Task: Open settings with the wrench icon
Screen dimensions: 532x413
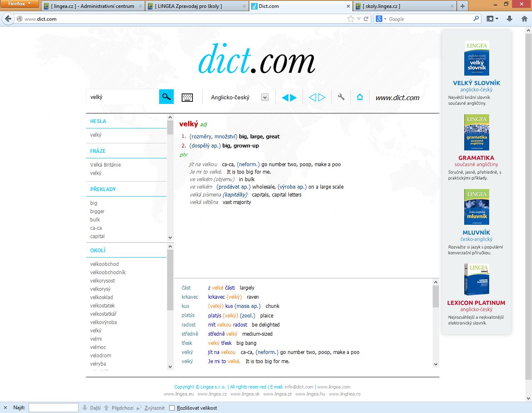Action: coord(341,97)
